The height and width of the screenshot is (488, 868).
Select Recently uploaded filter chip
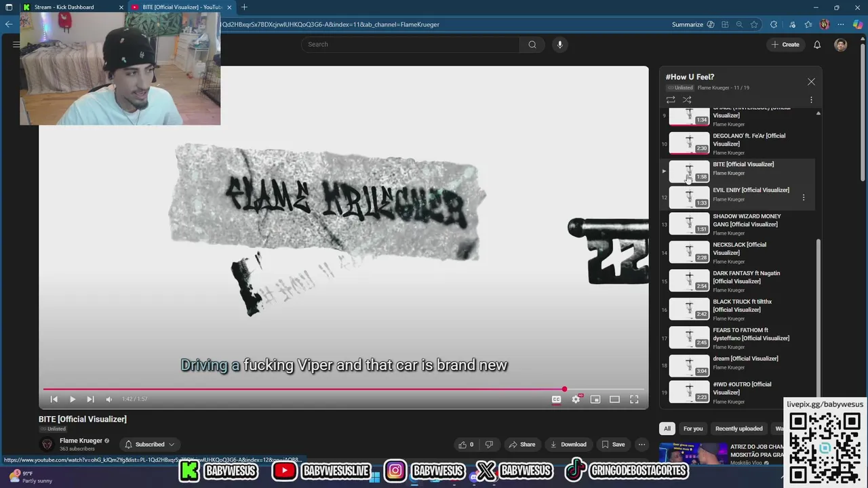[738, 428]
